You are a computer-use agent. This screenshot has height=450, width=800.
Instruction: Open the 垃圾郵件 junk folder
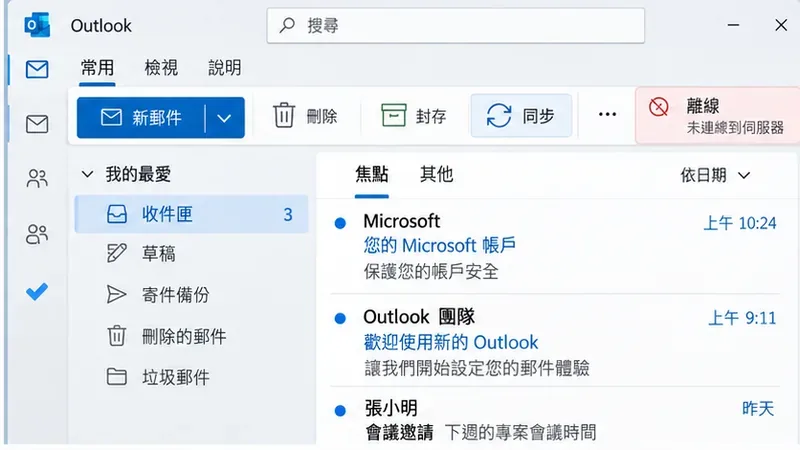point(191,378)
